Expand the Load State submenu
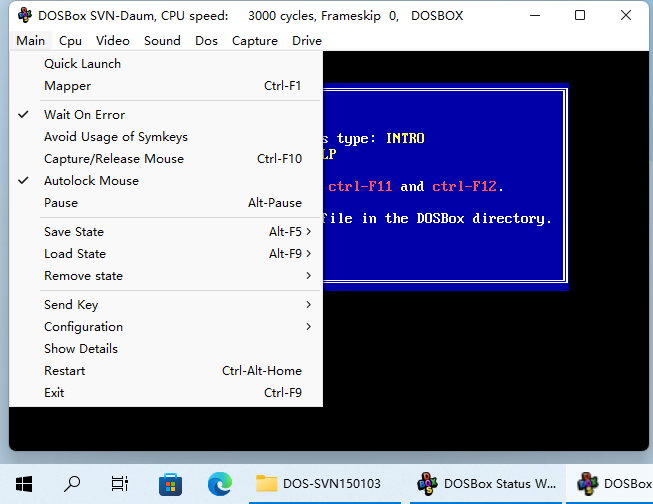This screenshot has height=504, width=653. tap(166, 254)
